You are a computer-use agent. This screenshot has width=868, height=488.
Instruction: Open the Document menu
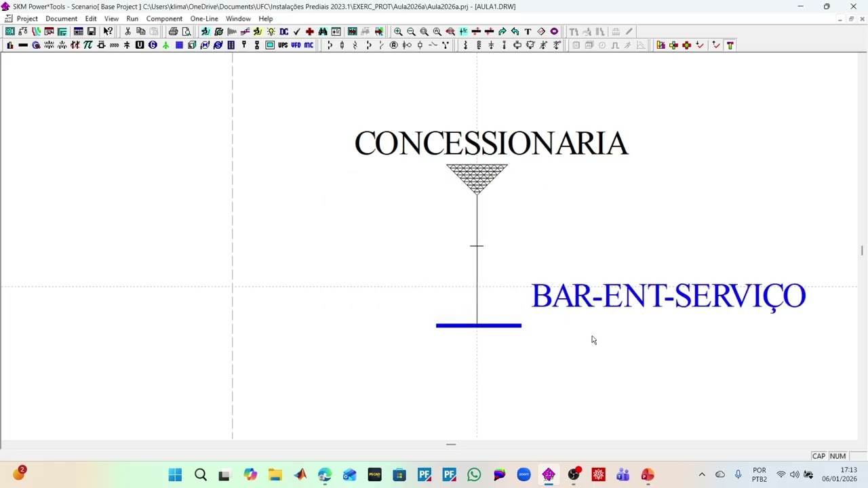61,18
